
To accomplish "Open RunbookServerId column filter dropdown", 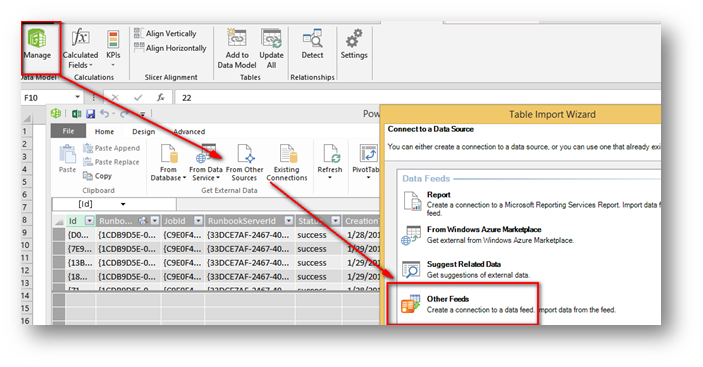I will point(289,220).
